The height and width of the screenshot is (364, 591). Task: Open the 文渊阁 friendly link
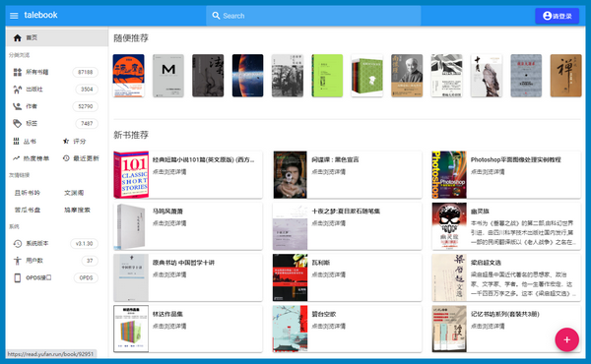74,193
